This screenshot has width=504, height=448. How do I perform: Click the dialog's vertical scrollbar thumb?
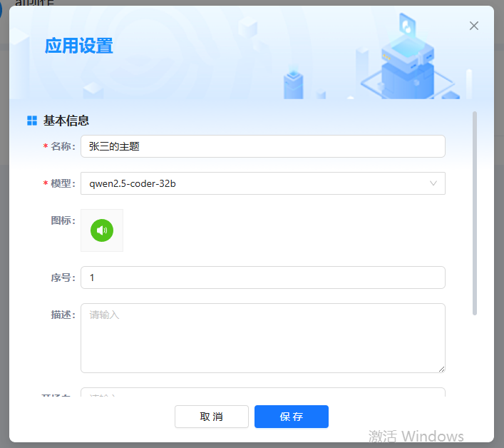(x=475, y=213)
